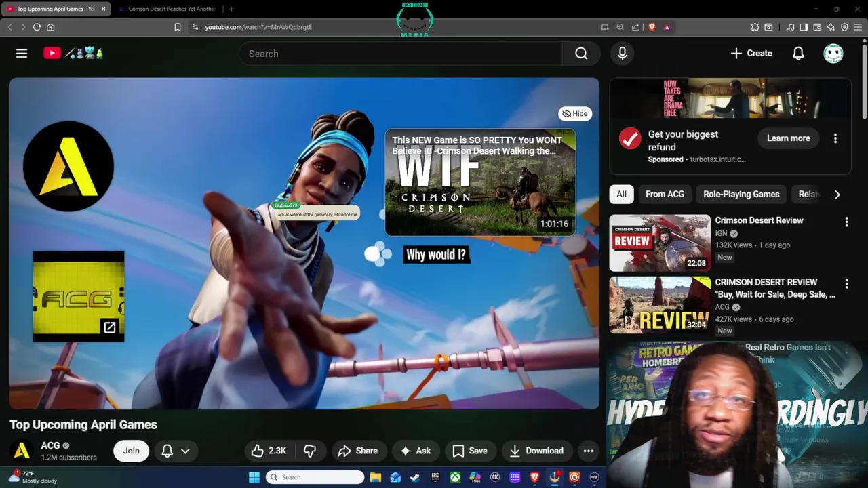Save video to playlist

pyautogui.click(x=470, y=451)
